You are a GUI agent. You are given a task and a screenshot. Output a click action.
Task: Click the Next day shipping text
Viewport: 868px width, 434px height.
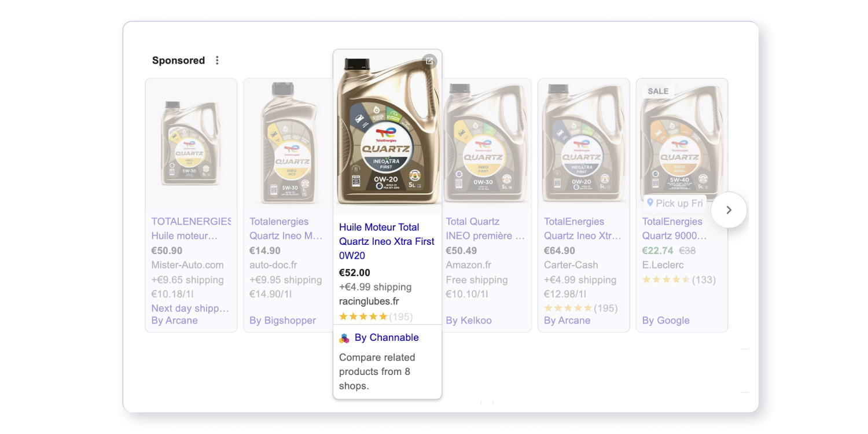(190, 308)
